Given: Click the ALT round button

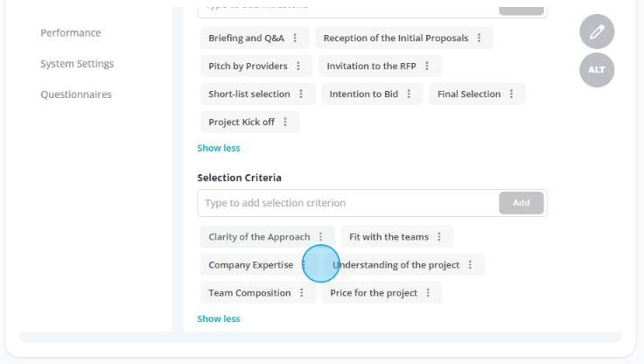Looking at the screenshot, I should [x=597, y=70].
